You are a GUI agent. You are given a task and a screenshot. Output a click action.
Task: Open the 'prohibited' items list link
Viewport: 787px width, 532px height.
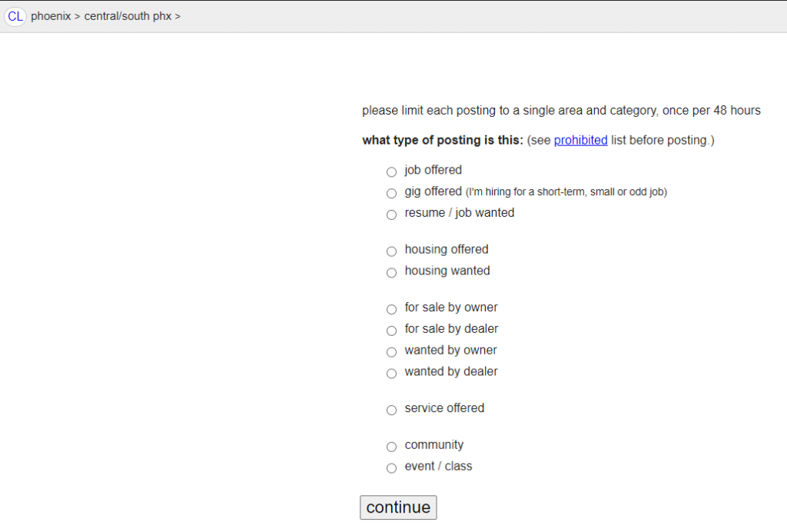[x=580, y=140]
